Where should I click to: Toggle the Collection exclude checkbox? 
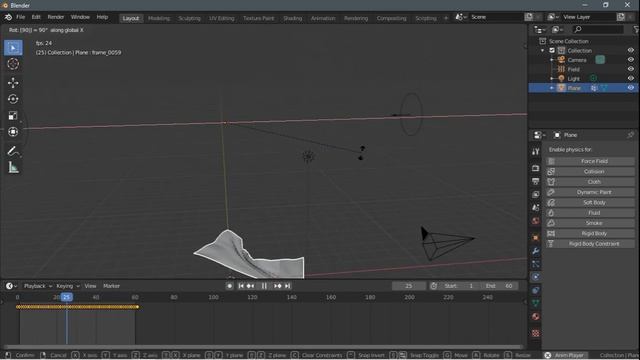pyautogui.click(x=552, y=51)
